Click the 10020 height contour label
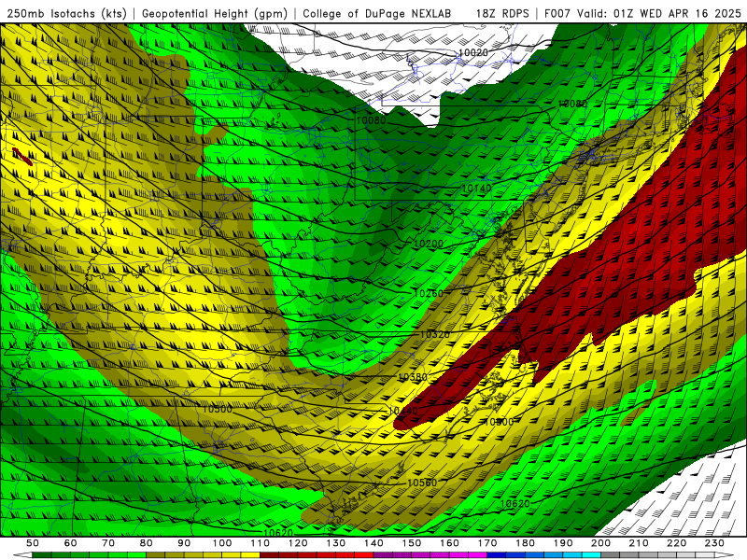Image resolution: width=747 pixels, height=560 pixels. point(472,53)
